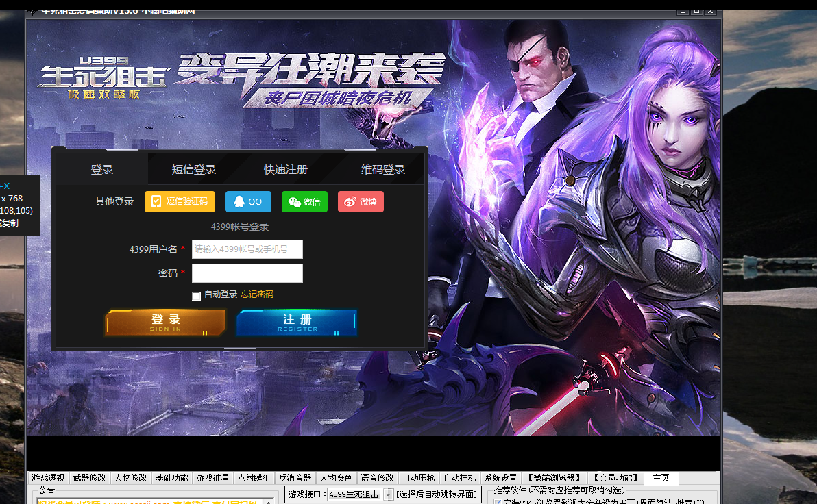Viewport: 817px width, 504px height.
Task: Open the 【微端浏览器】 tab
Action: (x=554, y=478)
